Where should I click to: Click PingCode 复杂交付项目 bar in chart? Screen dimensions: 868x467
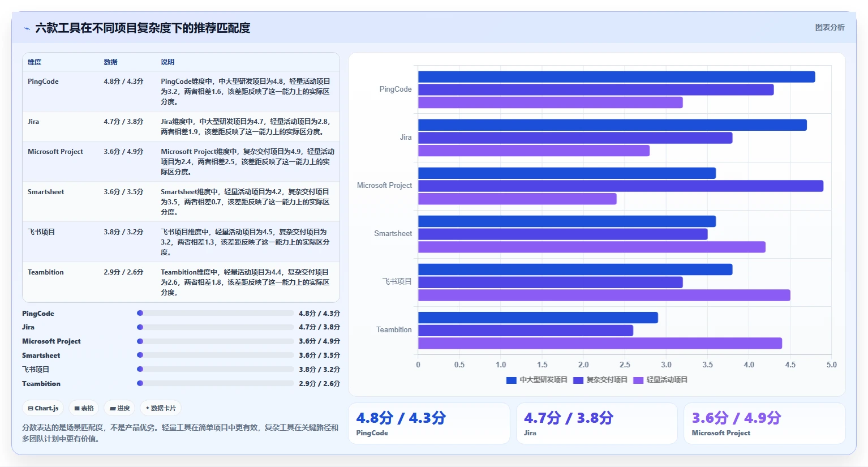point(596,89)
